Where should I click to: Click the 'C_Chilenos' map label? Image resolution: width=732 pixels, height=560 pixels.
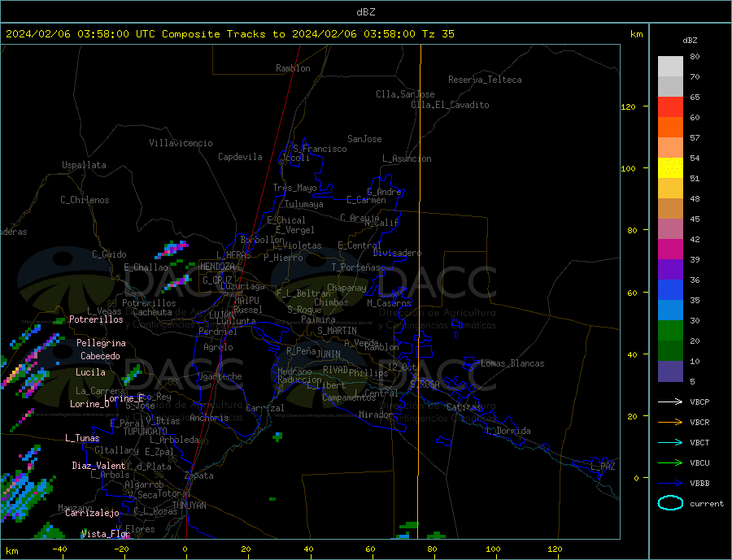point(85,200)
